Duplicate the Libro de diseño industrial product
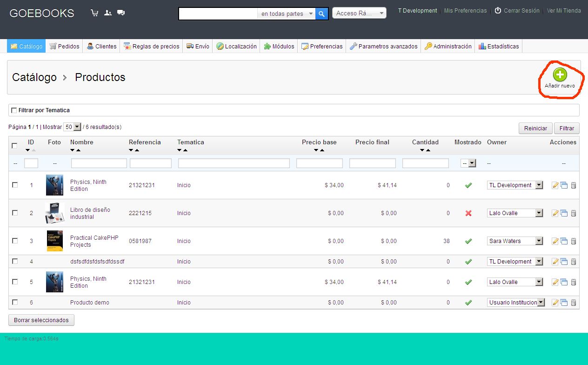The height and width of the screenshot is (365, 588). click(564, 213)
